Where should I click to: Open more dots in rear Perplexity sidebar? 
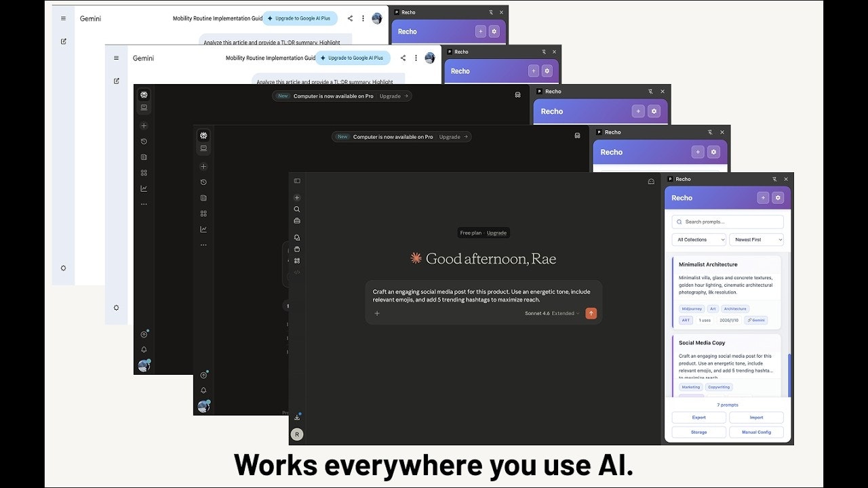coord(144,204)
